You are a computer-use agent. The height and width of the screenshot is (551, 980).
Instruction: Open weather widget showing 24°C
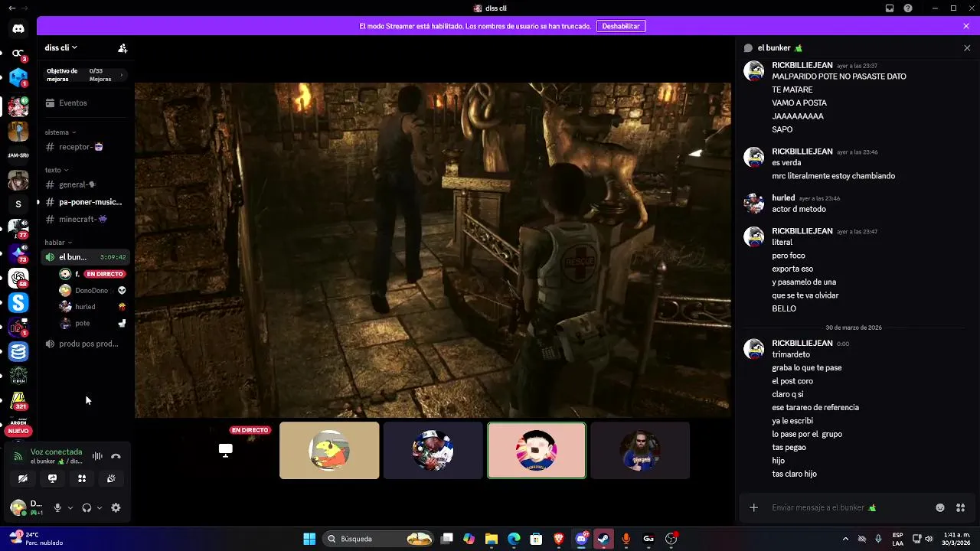pos(34,538)
